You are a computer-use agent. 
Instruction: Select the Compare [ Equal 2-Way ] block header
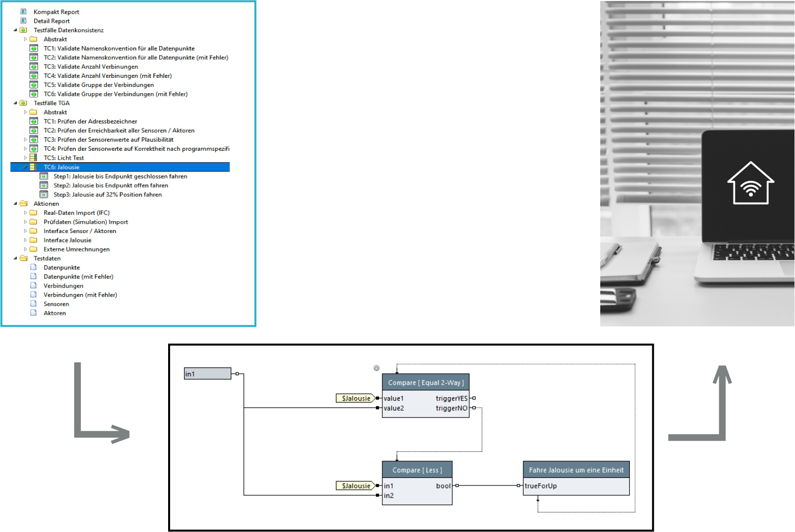426,382
